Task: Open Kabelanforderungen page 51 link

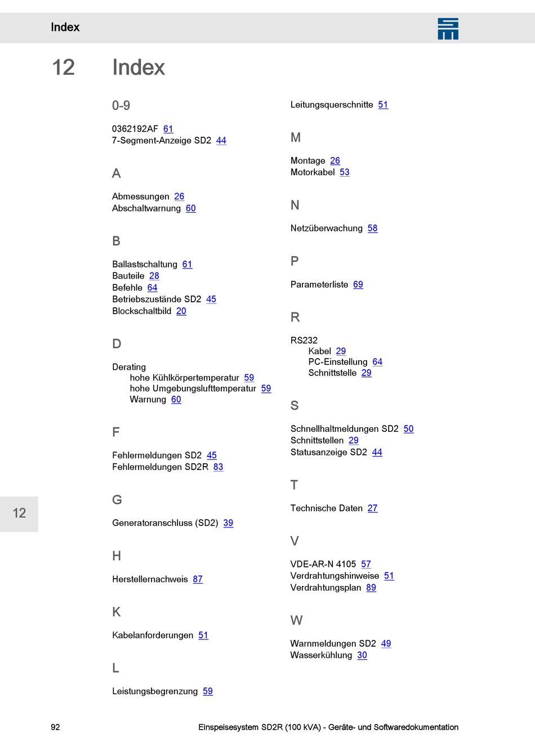Action: coord(203,636)
